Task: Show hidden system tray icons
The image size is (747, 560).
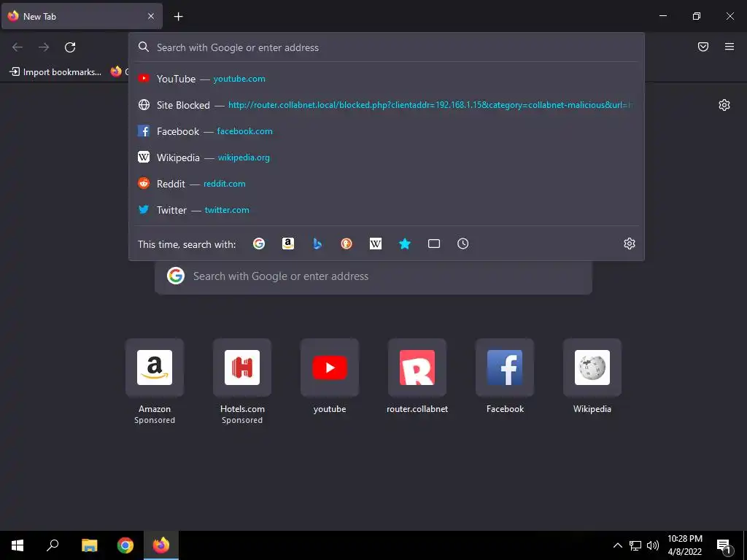Action: [x=617, y=545]
